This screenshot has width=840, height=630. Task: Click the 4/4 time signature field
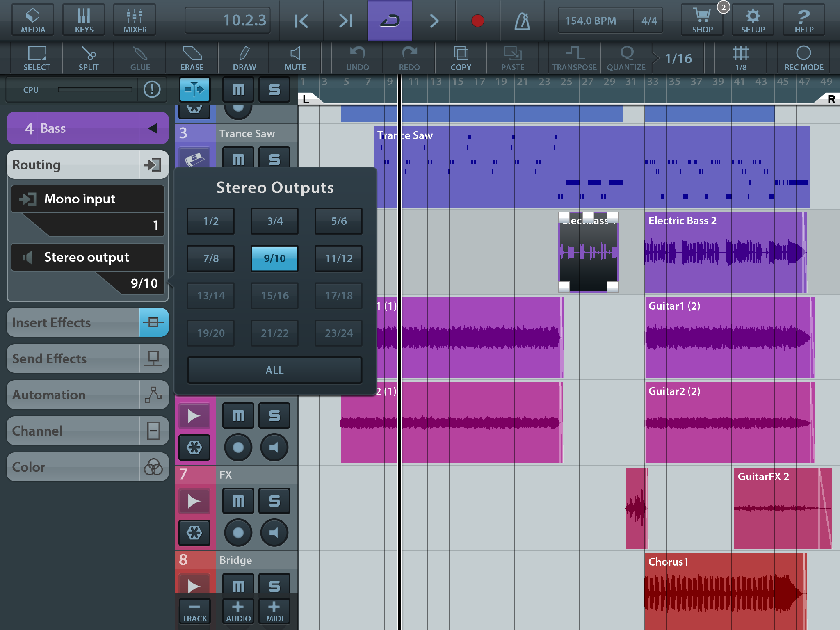(x=649, y=21)
